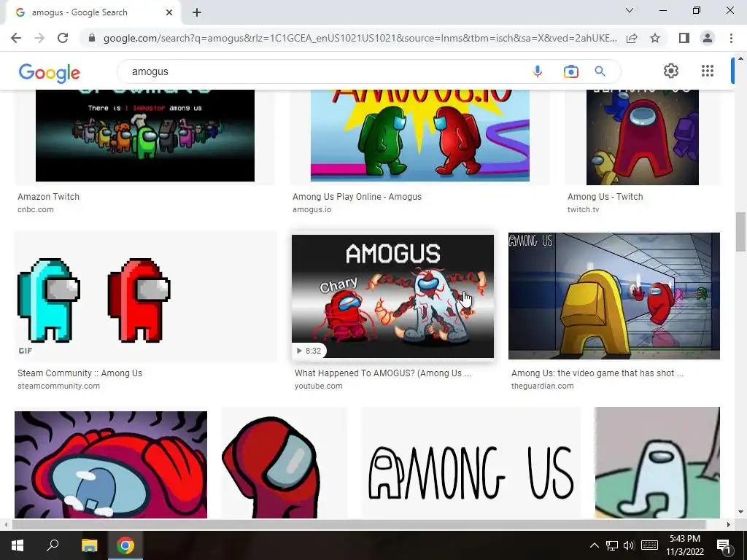Click vertical scrollbar down arrow
This screenshot has height=560, width=747.
(x=741, y=513)
